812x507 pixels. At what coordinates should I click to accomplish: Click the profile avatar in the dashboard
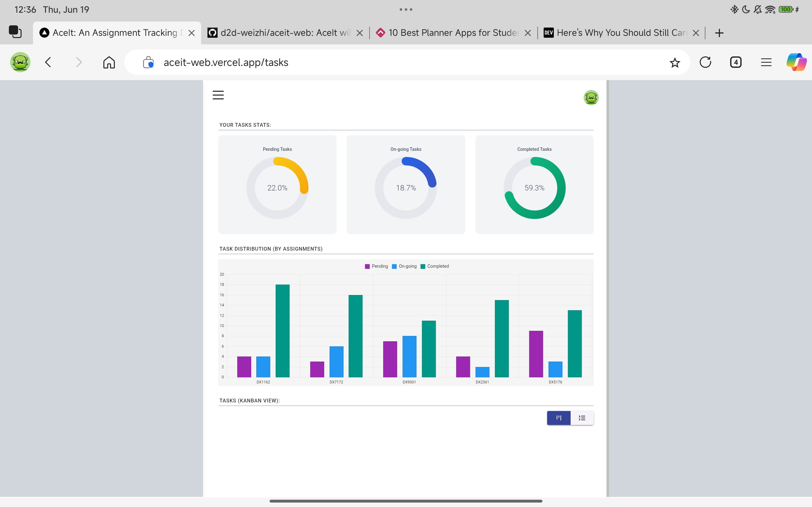591,97
